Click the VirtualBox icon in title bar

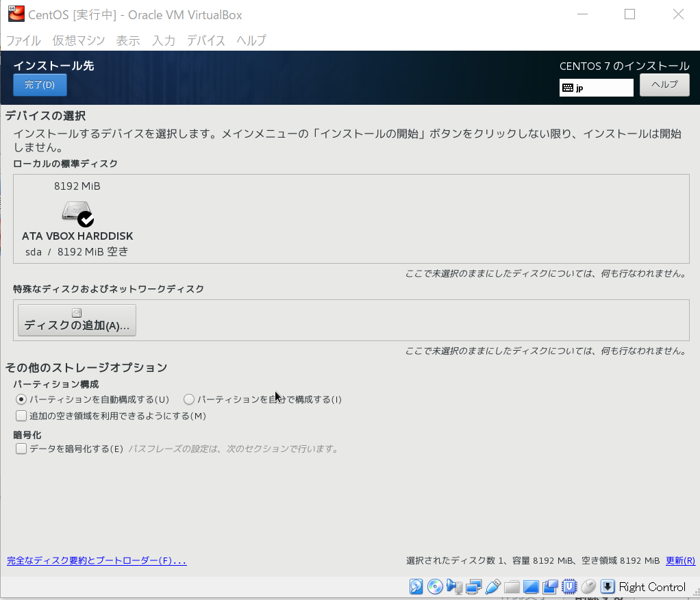(x=16, y=14)
